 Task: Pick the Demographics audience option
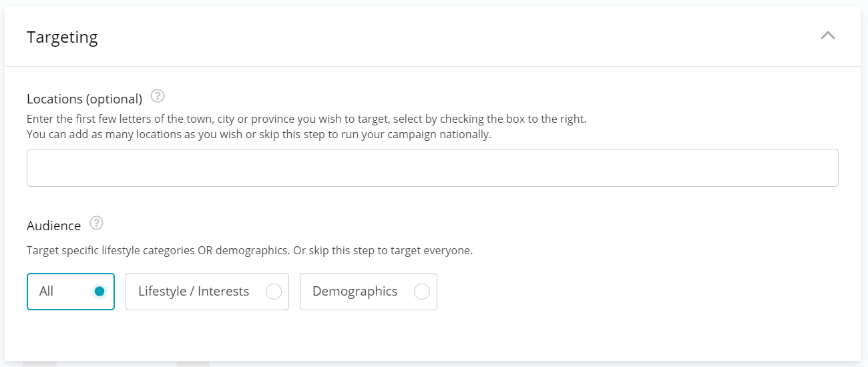click(x=368, y=292)
